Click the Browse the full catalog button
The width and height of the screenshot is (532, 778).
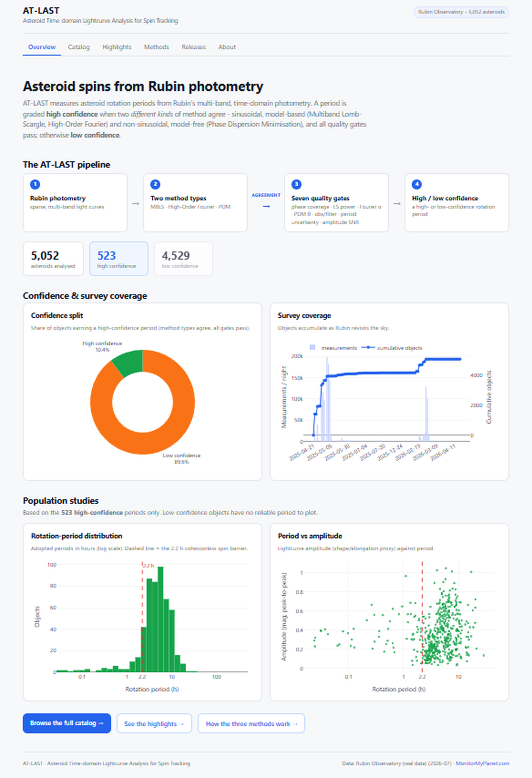[67, 723]
